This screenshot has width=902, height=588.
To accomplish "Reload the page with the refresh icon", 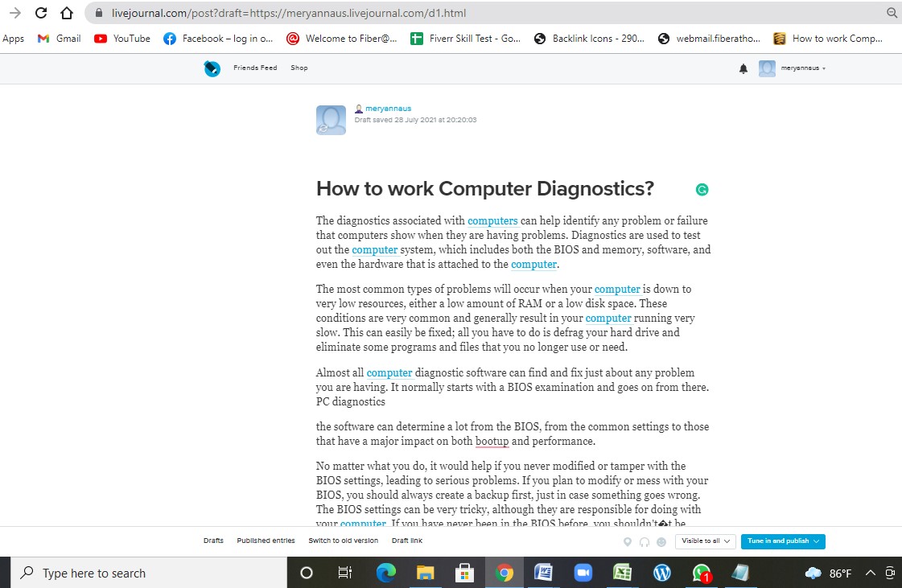I will [x=41, y=13].
